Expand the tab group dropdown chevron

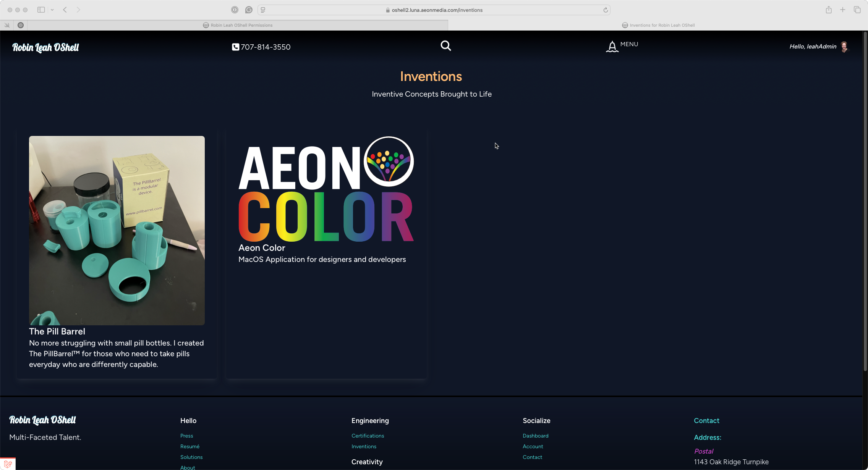point(52,10)
